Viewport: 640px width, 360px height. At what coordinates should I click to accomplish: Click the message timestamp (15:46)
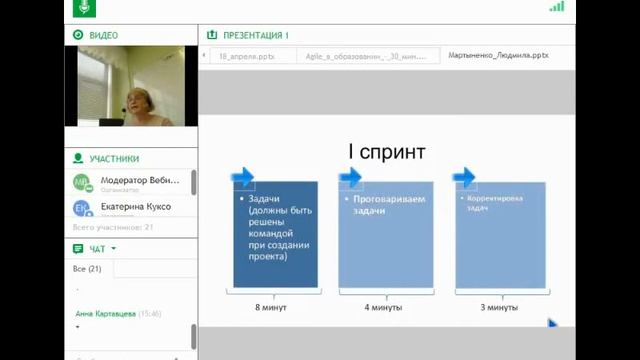(150, 313)
